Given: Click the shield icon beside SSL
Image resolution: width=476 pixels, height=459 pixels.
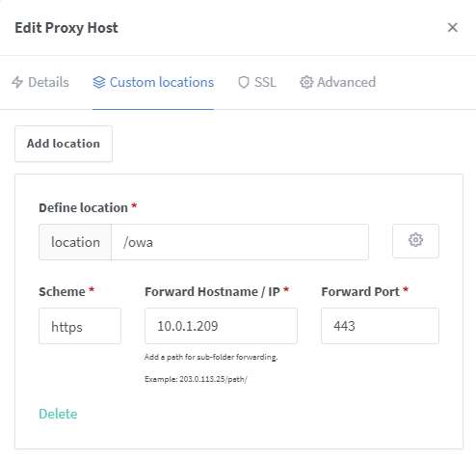Looking at the screenshot, I should 244,82.
